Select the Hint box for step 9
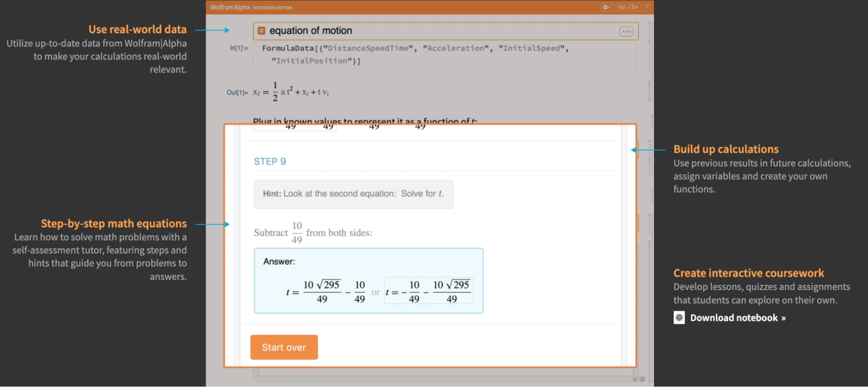 click(x=353, y=194)
